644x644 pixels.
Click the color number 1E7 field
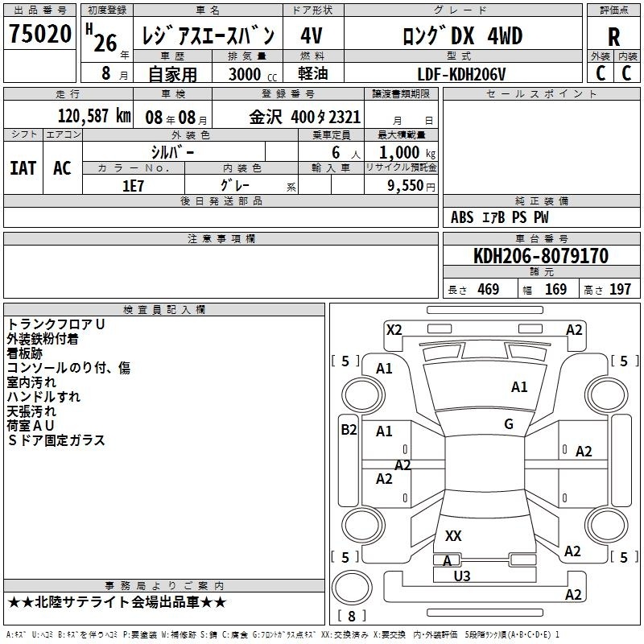point(133,185)
